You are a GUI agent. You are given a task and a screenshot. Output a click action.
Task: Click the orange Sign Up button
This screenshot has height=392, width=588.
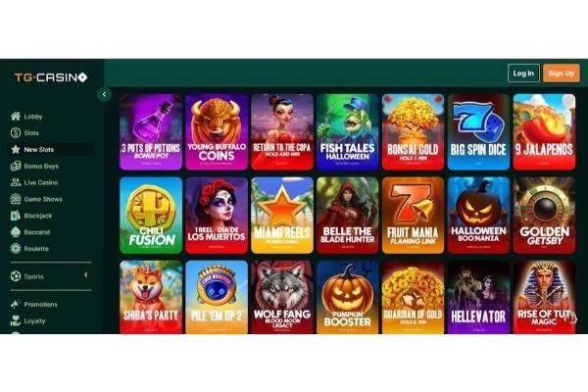pyautogui.click(x=561, y=73)
